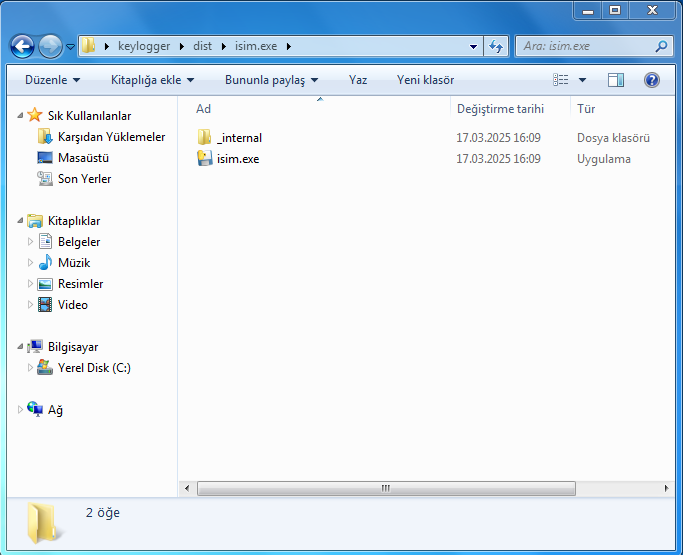Open the Kitaplığa ekle menu
683x555 pixels.
pyautogui.click(x=152, y=80)
